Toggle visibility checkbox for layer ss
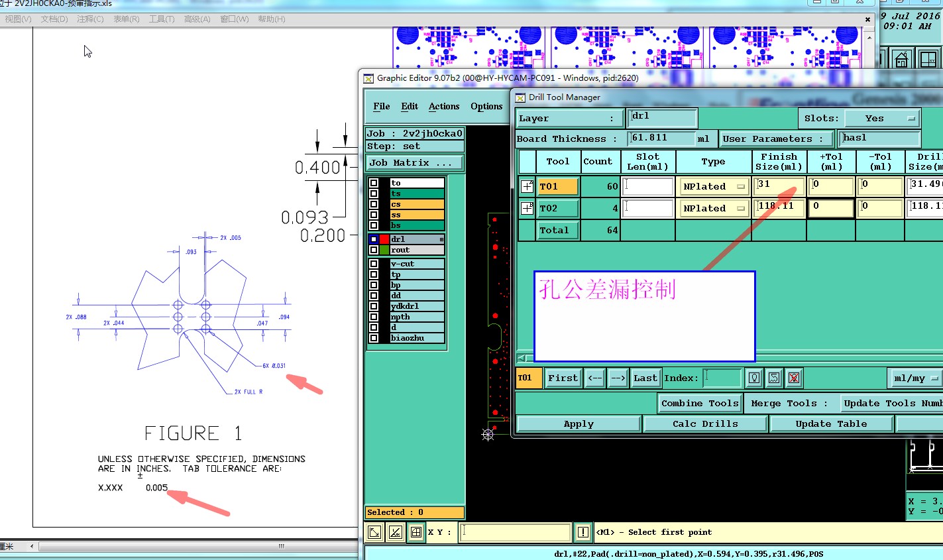The width and height of the screenshot is (943, 560). 374,215
